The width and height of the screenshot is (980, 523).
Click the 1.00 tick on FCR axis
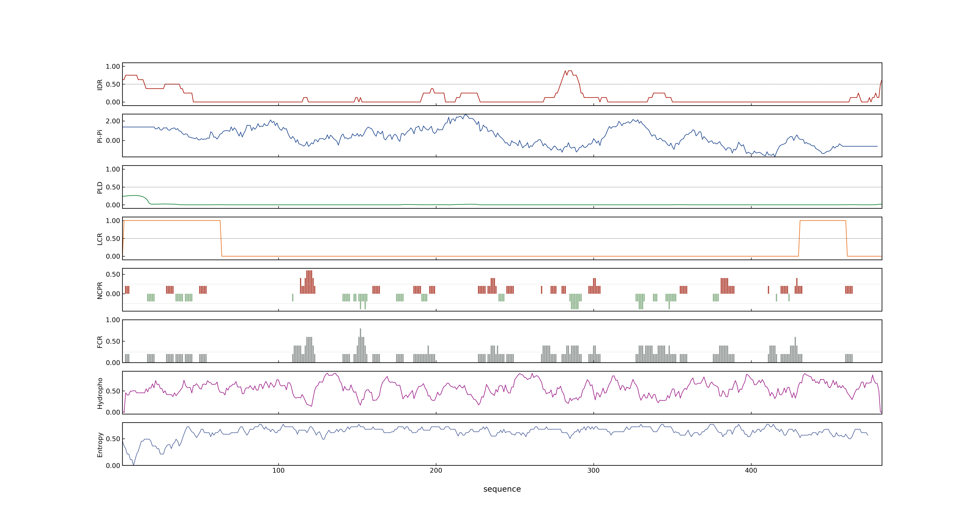coord(113,320)
